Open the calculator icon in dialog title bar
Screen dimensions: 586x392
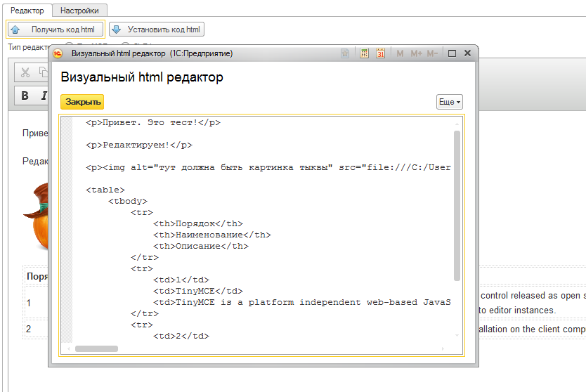(x=364, y=53)
